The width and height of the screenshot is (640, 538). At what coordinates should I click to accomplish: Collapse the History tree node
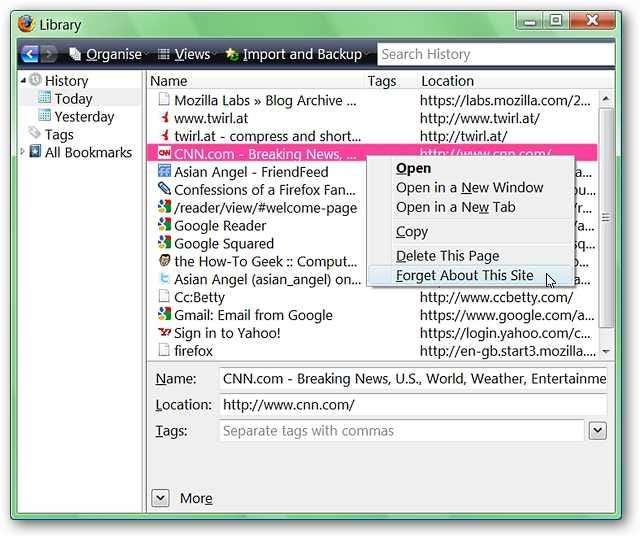(23, 81)
